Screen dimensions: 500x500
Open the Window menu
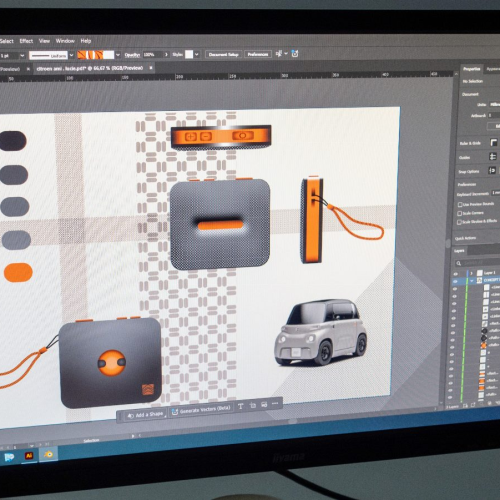(x=65, y=41)
